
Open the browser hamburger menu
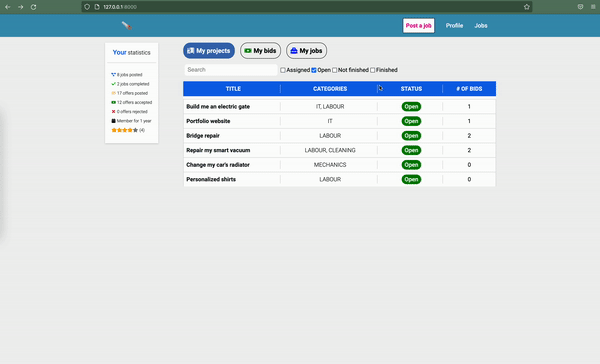pos(593,7)
